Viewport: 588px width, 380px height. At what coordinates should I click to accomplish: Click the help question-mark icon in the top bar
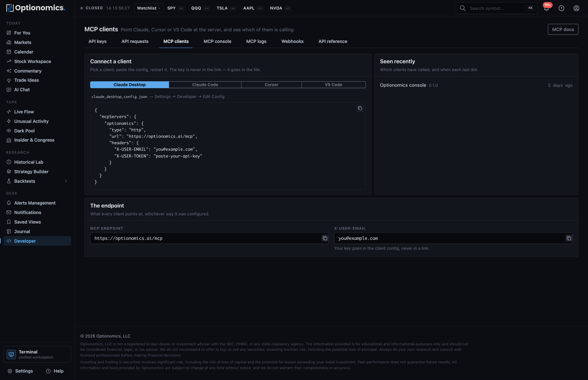coord(561,8)
